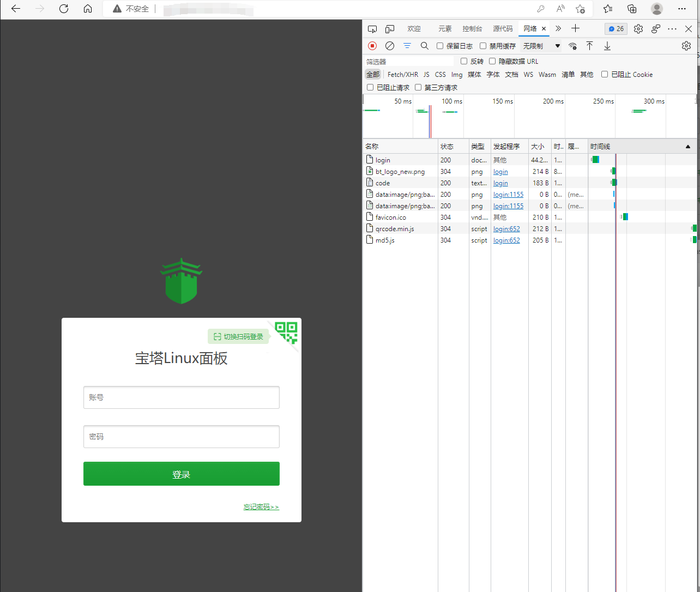Toggle the network filter funnel icon
This screenshot has height=592, width=700.
407,46
